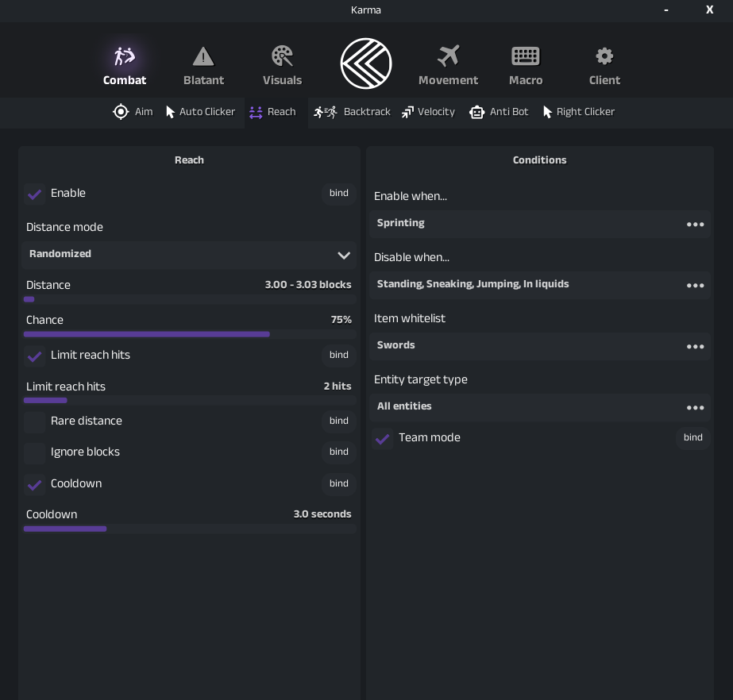Click bind button for Cooldown

339,483
